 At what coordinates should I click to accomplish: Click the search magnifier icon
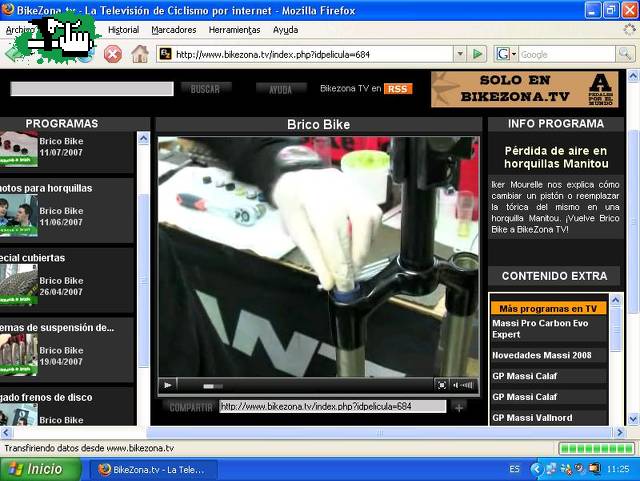(625, 54)
